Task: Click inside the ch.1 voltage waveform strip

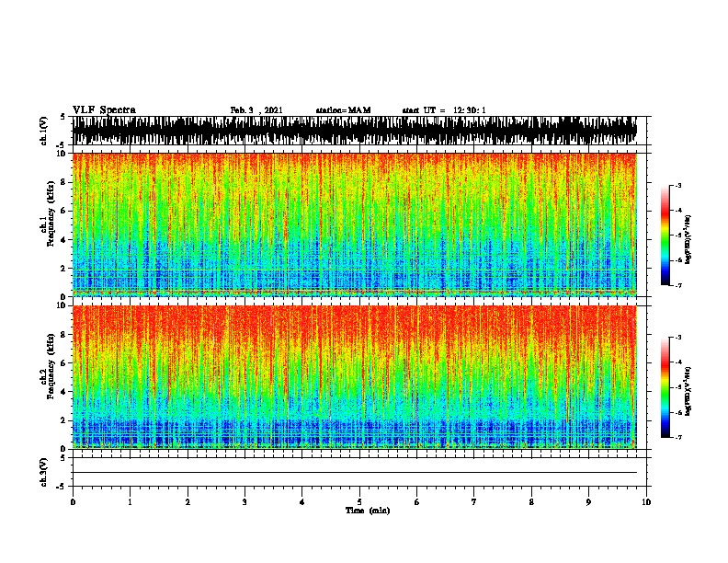Action: tap(354, 131)
